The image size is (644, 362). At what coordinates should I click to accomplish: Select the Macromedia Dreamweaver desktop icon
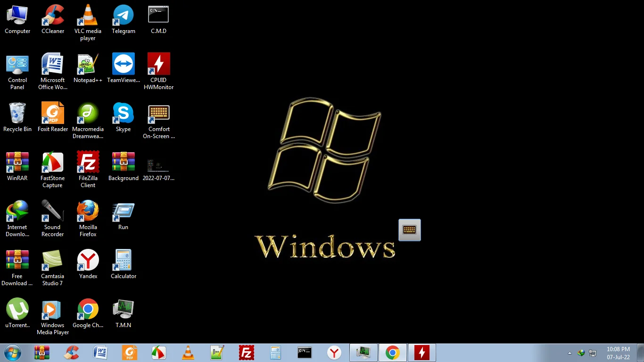[88, 114]
